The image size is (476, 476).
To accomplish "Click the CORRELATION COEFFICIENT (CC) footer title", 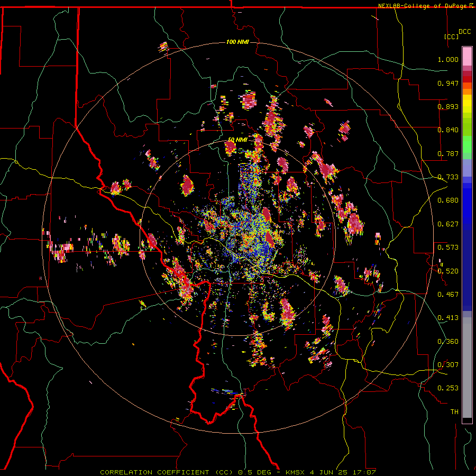I will (x=167, y=472).
